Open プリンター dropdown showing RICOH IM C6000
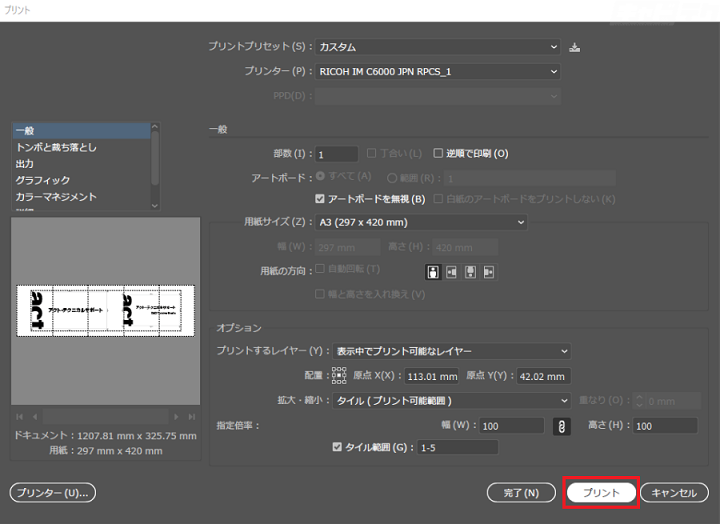The height and width of the screenshot is (524, 720). (438, 72)
